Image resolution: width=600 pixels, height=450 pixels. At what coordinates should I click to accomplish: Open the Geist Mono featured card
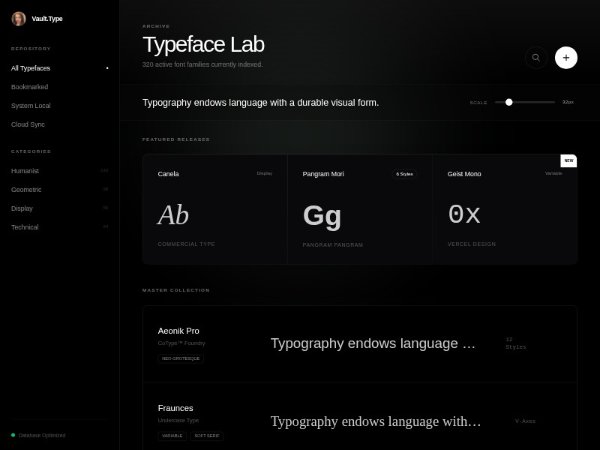click(x=505, y=209)
